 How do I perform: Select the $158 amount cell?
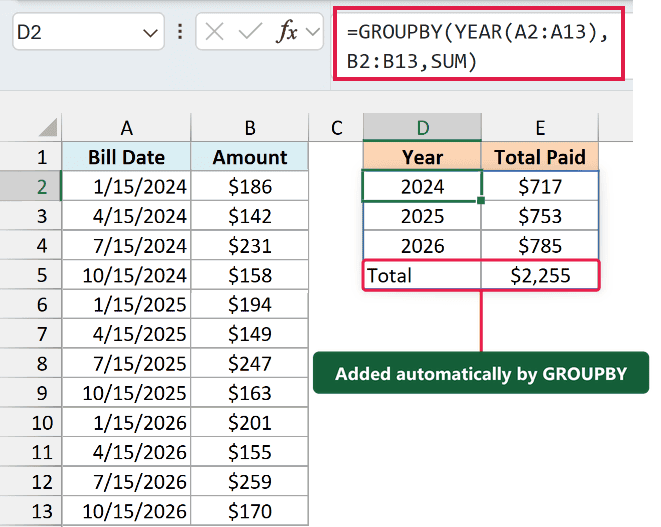[250, 275]
